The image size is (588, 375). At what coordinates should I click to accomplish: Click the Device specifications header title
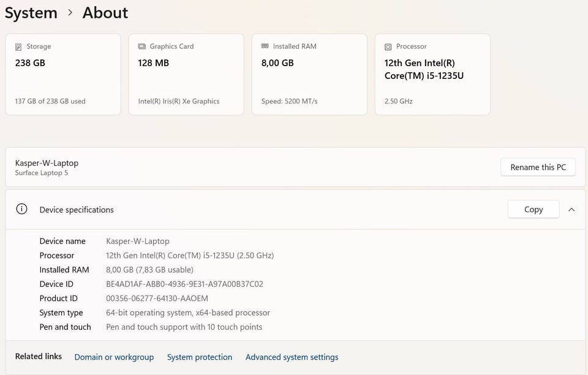pos(77,210)
